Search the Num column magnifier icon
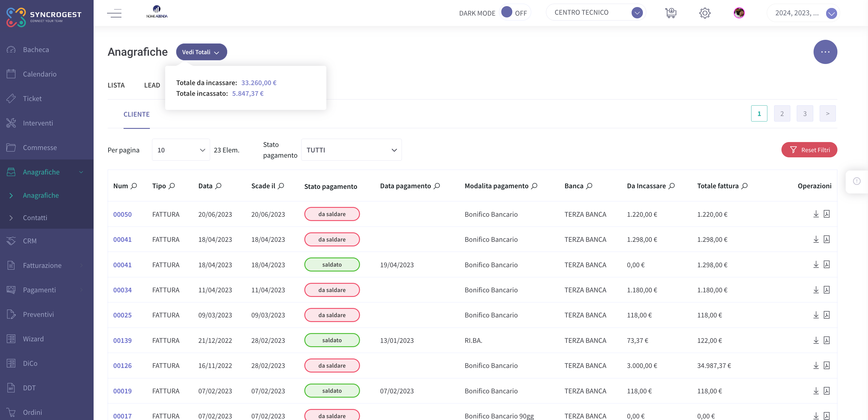The width and height of the screenshot is (868, 420). [x=134, y=186]
